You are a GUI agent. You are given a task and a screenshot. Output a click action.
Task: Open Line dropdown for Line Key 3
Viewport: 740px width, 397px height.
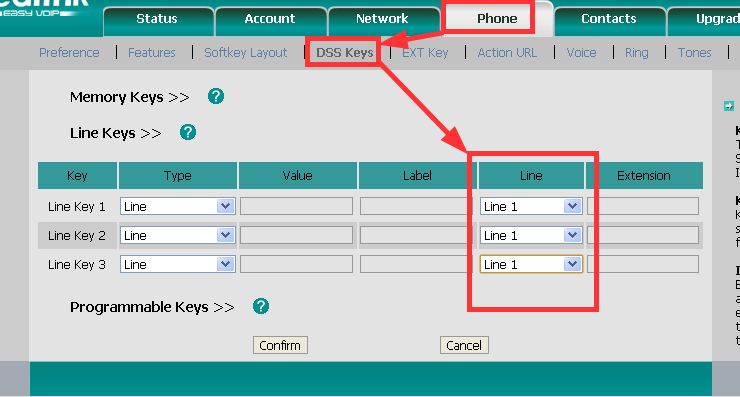click(x=531, y=264)
